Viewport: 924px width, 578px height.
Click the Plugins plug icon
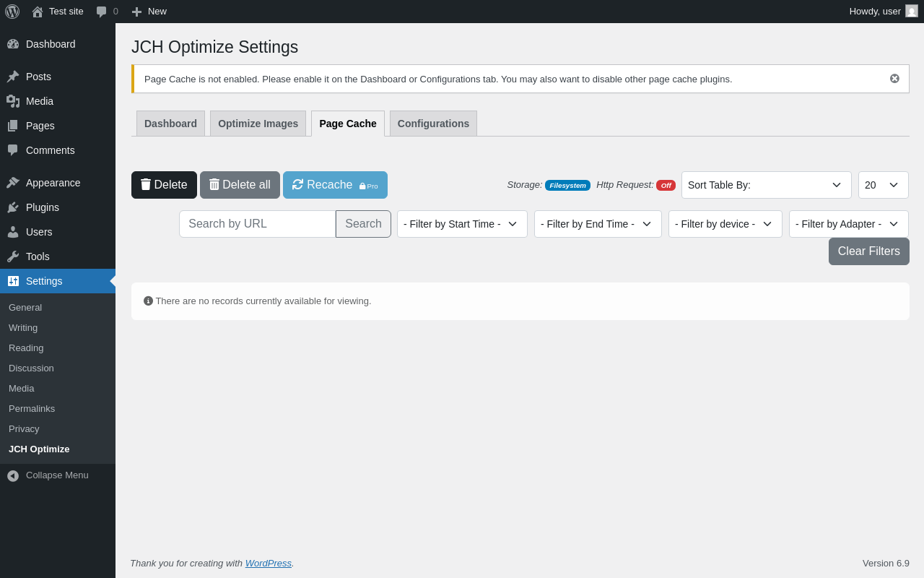[13, 207]
